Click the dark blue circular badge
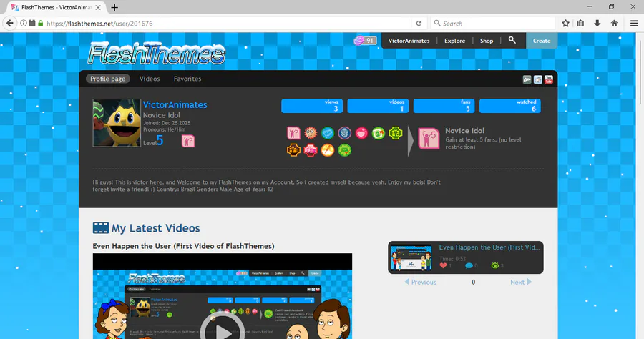The height and width of the screenshot is (339, 644). (345, 133)
